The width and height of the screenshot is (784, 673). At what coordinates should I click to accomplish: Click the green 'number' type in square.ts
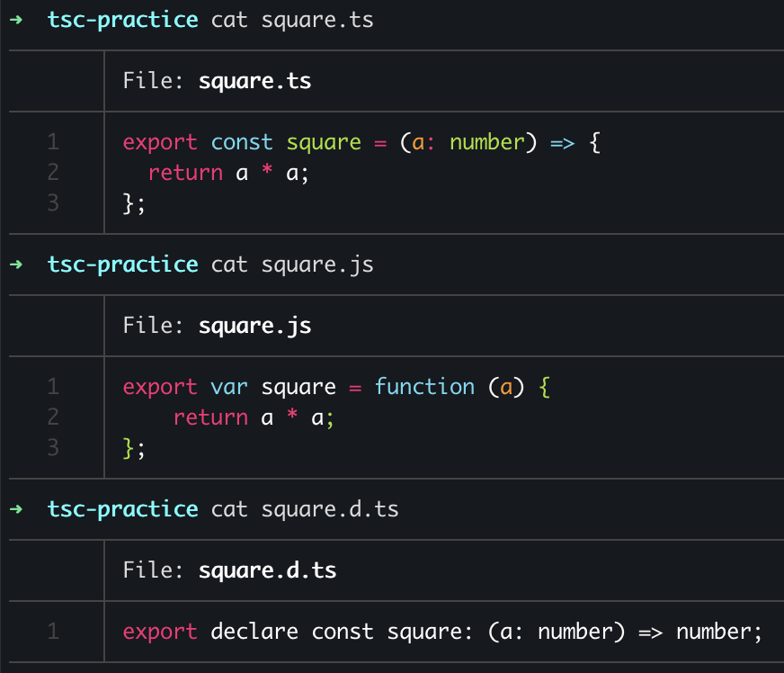click(487, 142)
